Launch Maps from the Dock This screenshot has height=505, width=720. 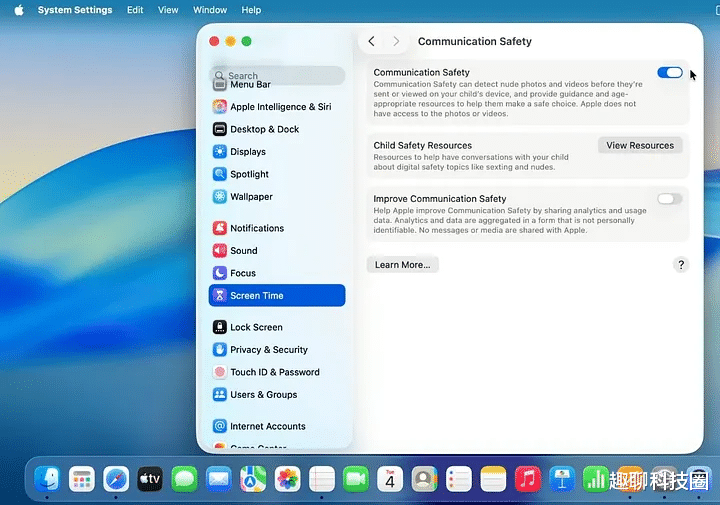[253, 479]
